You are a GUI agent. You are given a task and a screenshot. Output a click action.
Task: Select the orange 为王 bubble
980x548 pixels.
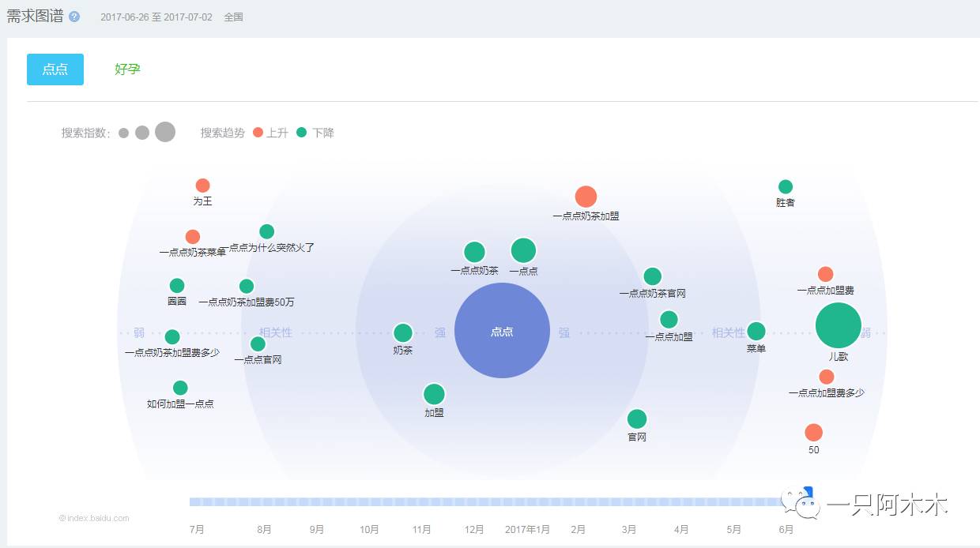pos(203,186)
